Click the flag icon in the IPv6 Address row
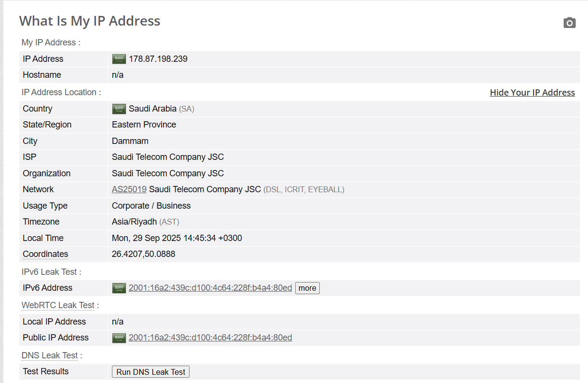The image size is (588, 383). click(119, 288)
